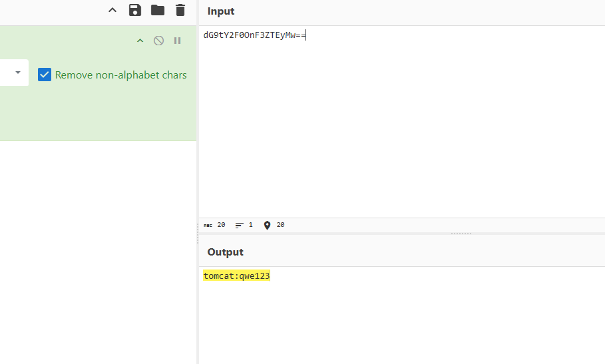Click the Input text area
Image resolution: width=605 pixels, height=364 pixels.
402,122
